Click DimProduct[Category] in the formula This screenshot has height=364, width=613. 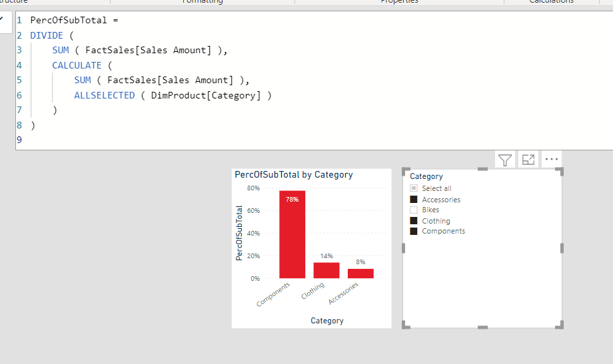[206, 95]
